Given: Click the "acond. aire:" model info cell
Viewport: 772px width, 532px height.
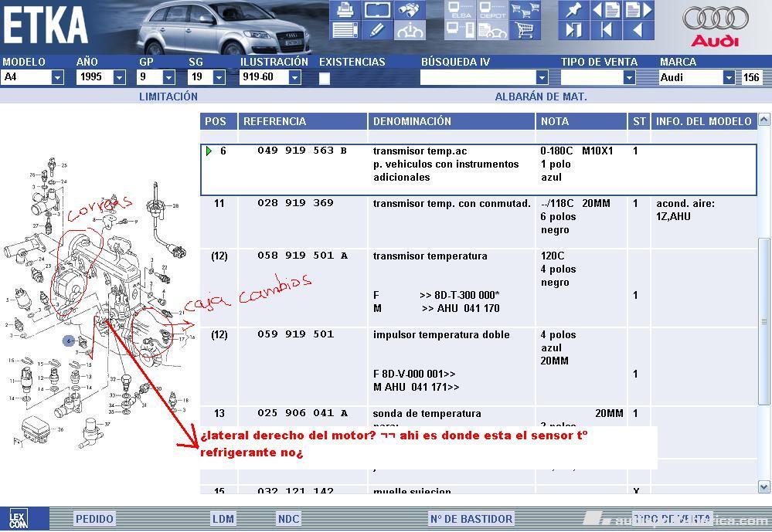Looking at the screenshot, I should pos(685,203).
